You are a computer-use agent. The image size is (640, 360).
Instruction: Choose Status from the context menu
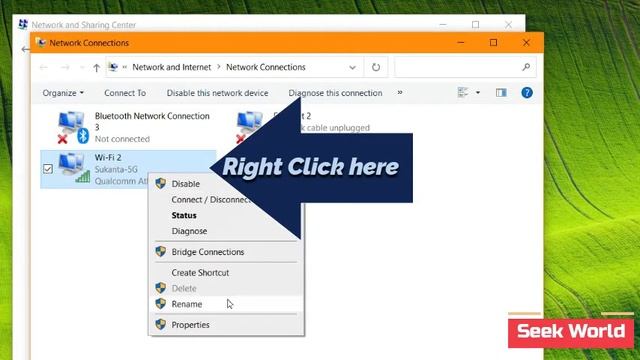[x=184, y=216]
